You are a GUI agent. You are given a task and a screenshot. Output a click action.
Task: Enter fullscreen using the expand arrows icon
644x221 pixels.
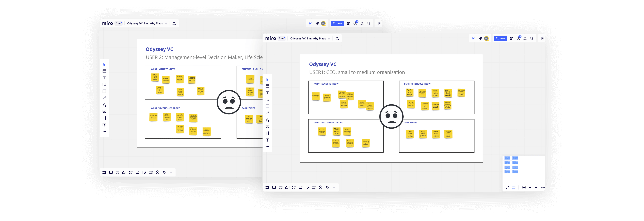[507, 188]
